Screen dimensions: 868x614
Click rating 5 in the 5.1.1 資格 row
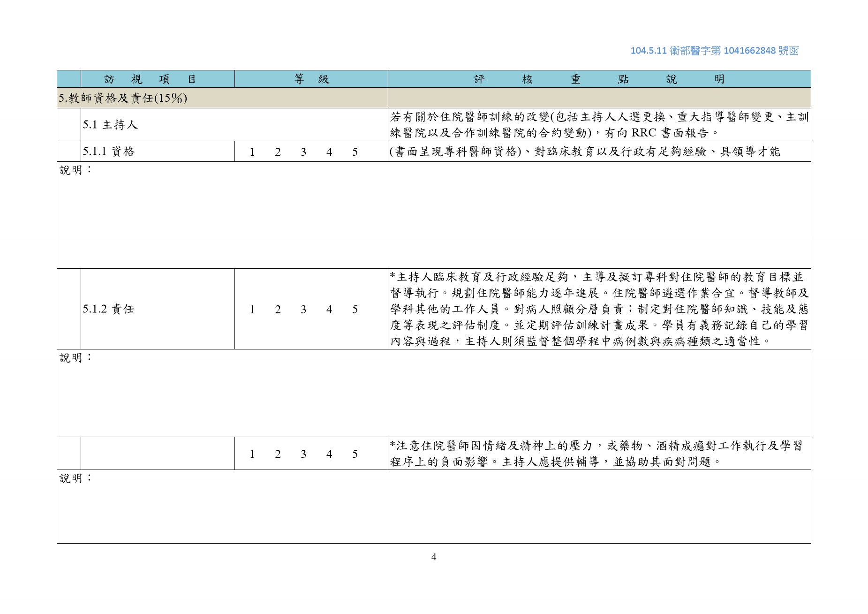(355, 152)
